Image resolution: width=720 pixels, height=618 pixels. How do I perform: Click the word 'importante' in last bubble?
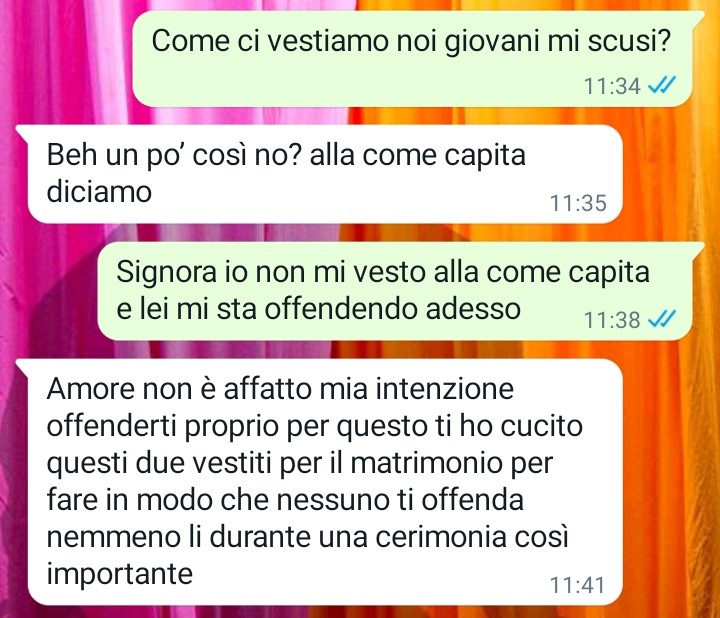coord(119,574)
